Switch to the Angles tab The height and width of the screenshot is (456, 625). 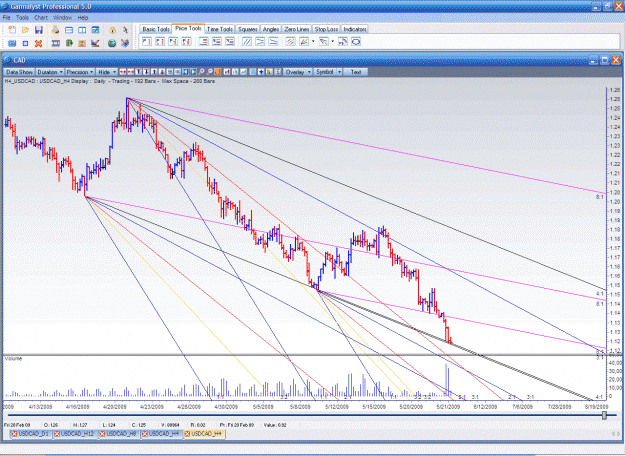[x=271, y=29]
